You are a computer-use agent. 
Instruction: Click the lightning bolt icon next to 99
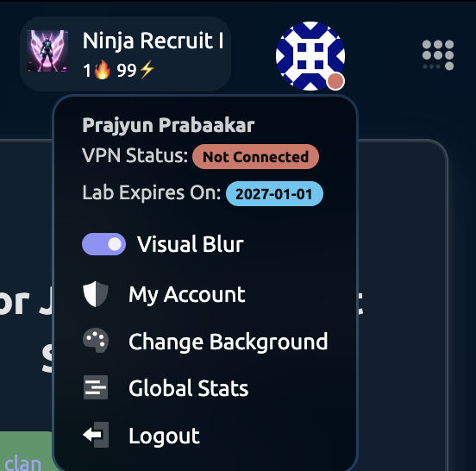pyautogui.click(x=147, y=70)
